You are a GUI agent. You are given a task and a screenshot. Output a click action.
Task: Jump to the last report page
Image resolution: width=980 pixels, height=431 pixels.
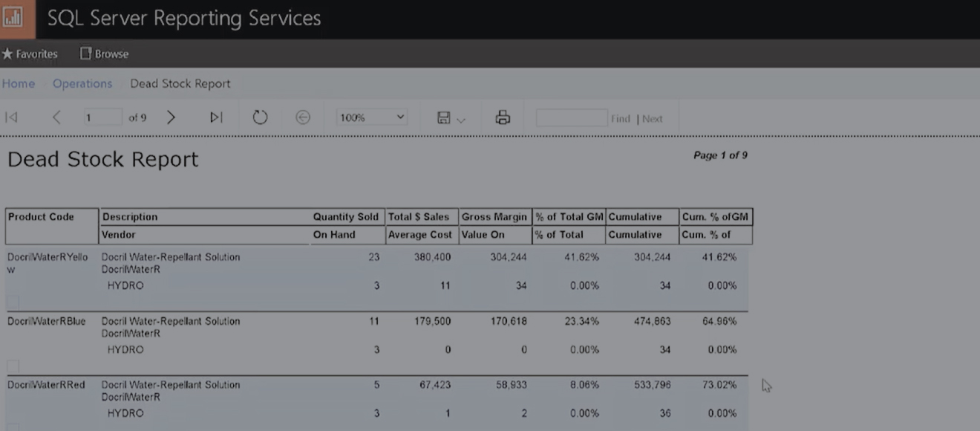pos(216,117)
